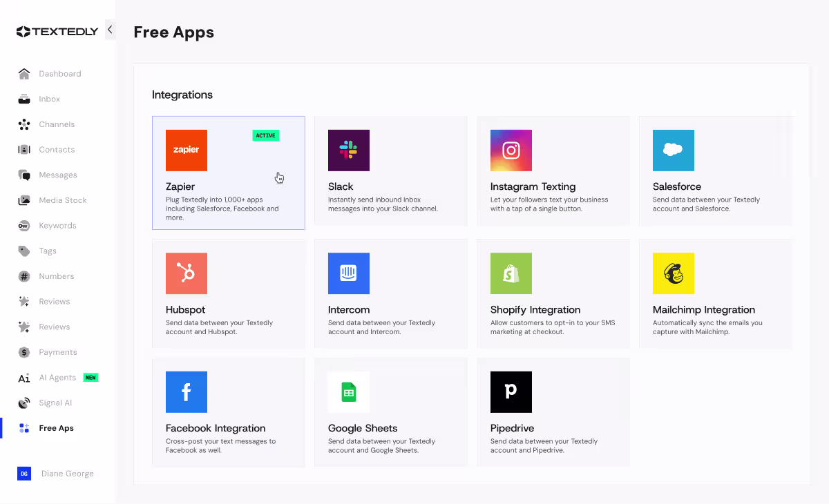Open Inbox from the sidebar
829x504 pixels.
tap(50, 99)
